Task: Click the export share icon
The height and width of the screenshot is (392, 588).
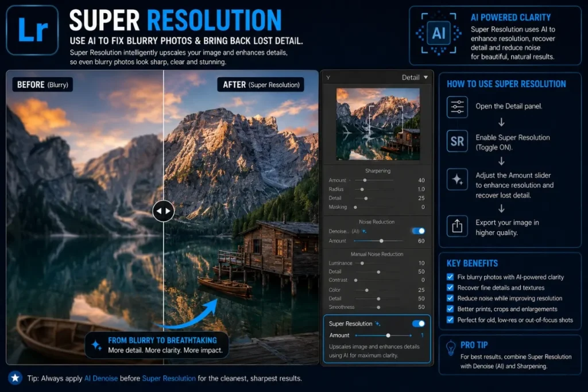Action: tap(457, 226)
